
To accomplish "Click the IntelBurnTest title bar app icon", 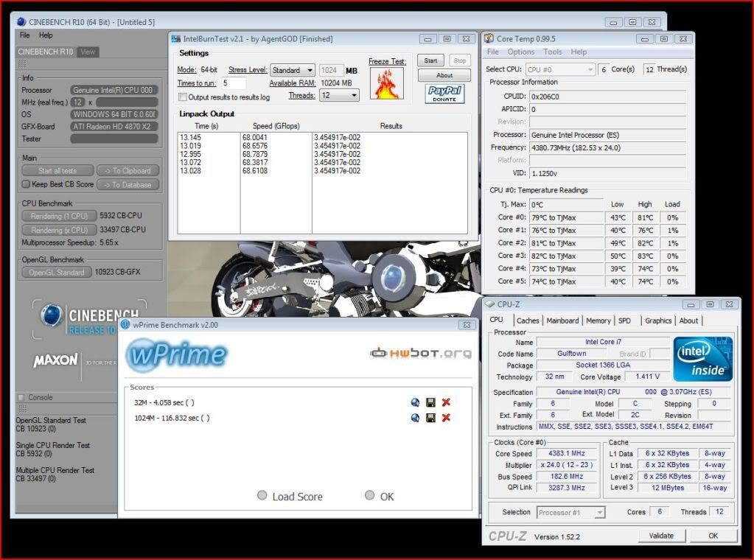I will point(176,39).
